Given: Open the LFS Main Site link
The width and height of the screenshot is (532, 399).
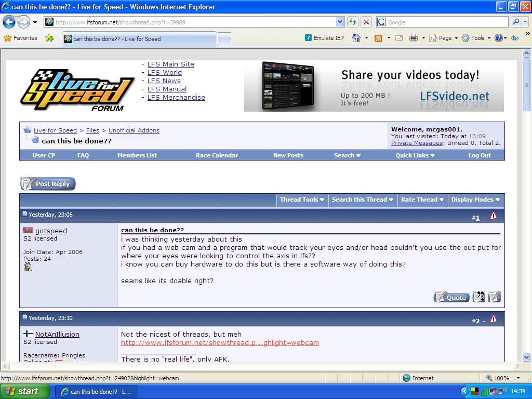Looking at the screenshot, I should pyautogui.click(x=170, y=64).
